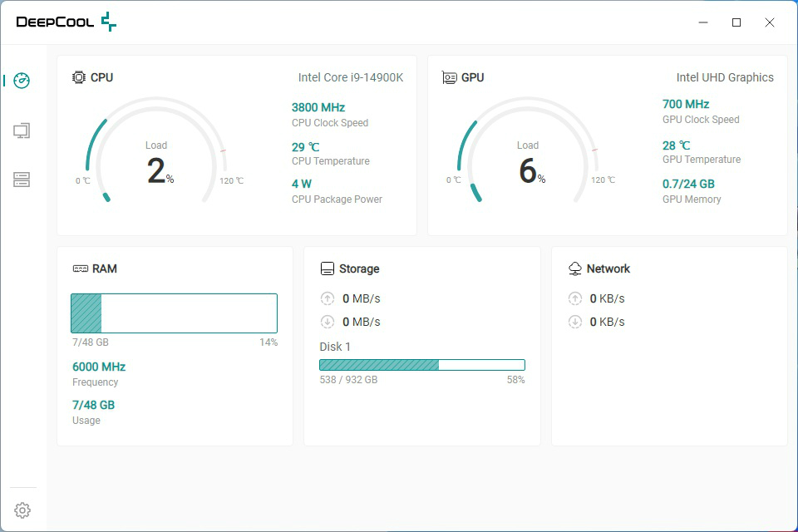Open the settings gear icon

coord(22,510)
